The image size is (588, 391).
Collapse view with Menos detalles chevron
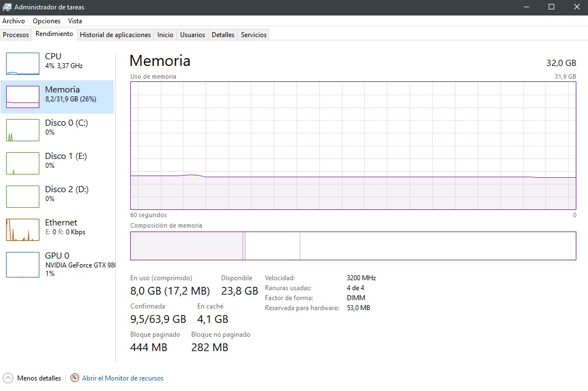coord(8,378)
